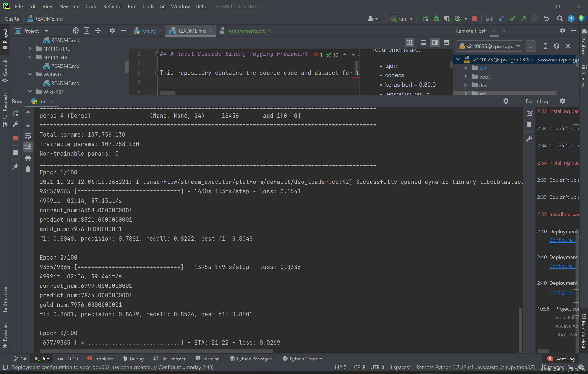Switch to editor and preview split view
Screen dimensions: 588x374
[435, 43]
